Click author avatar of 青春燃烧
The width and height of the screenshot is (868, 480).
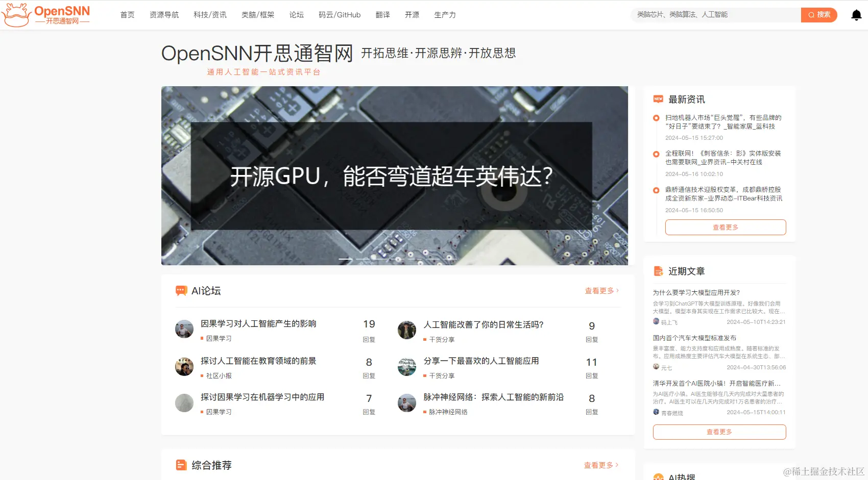pyautogui.click(x=656, y=412)
